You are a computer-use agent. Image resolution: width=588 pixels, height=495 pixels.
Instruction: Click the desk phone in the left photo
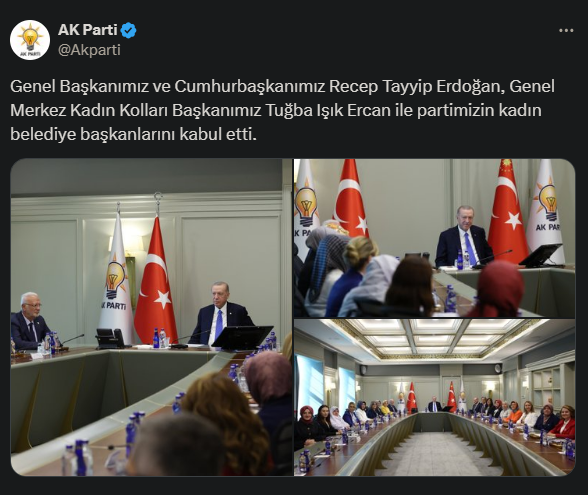[x=110, y=338]
